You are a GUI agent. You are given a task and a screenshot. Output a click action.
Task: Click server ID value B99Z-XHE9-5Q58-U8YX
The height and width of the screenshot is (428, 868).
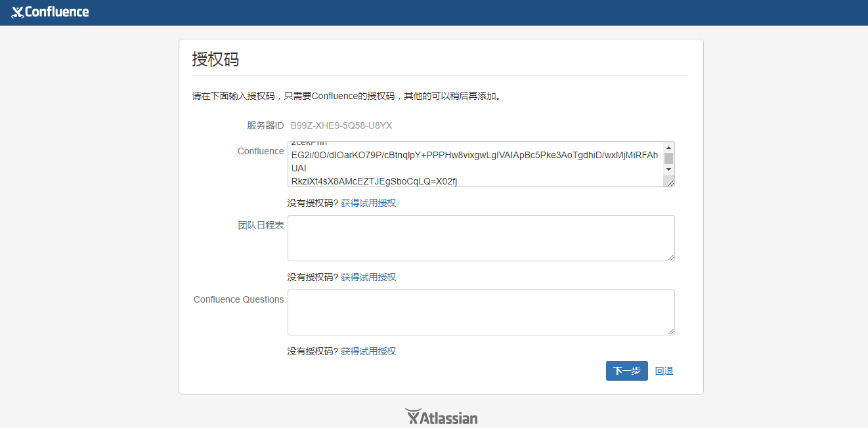341,125
